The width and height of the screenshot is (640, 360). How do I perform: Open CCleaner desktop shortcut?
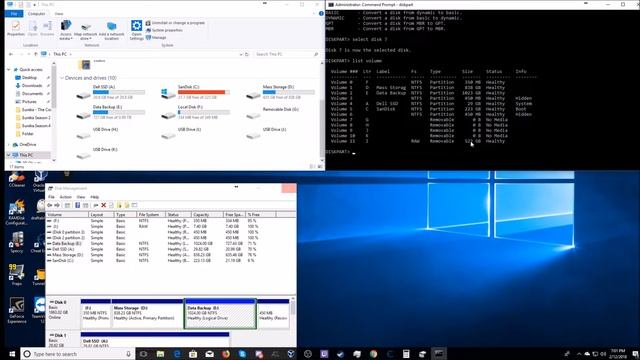(x=16, y=180)
